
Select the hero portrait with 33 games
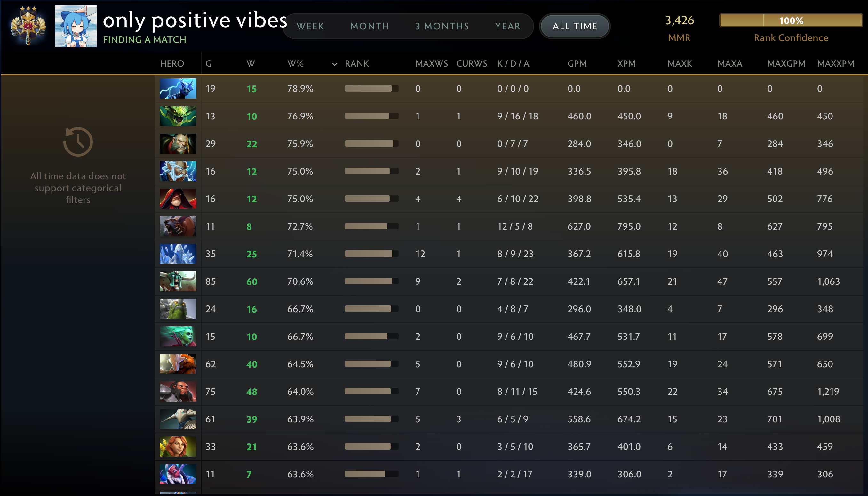[178, 447]
